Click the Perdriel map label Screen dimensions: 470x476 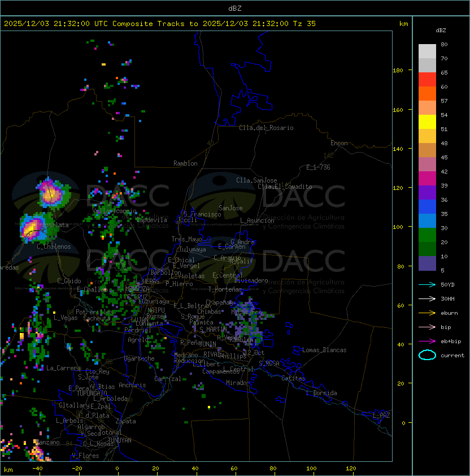pyautogui.click(x=138, y=330)
